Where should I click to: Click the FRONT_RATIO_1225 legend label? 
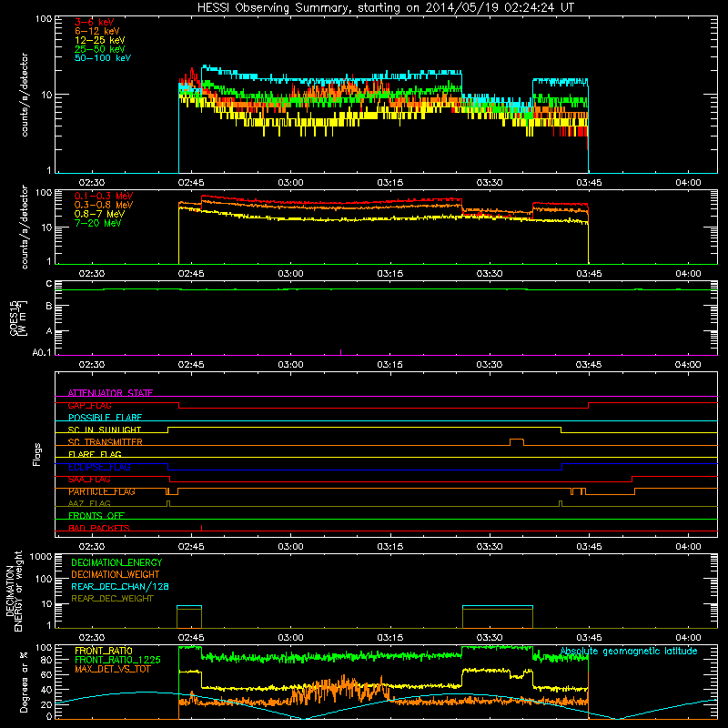click(x=117, y=660)
